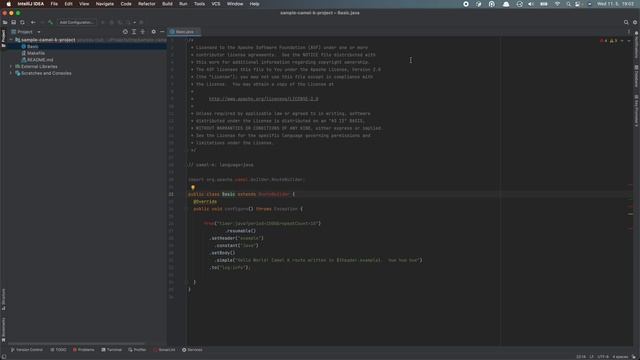Image resolution: width=640 pixels, height=360 pixels.
Task: Open the Code menu
Action: coord(126,4)
